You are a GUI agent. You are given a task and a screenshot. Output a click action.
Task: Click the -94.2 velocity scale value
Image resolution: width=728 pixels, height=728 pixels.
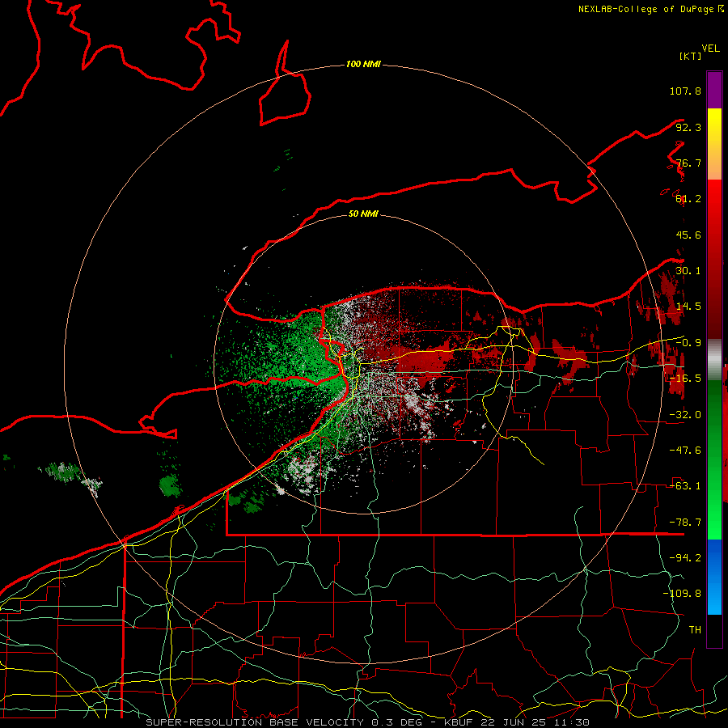click(685, 558)
